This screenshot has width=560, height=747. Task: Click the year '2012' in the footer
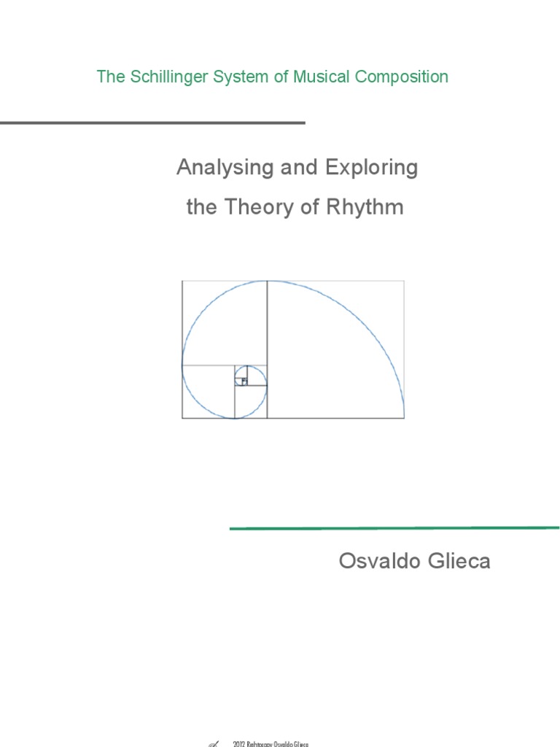pos(238,743)
